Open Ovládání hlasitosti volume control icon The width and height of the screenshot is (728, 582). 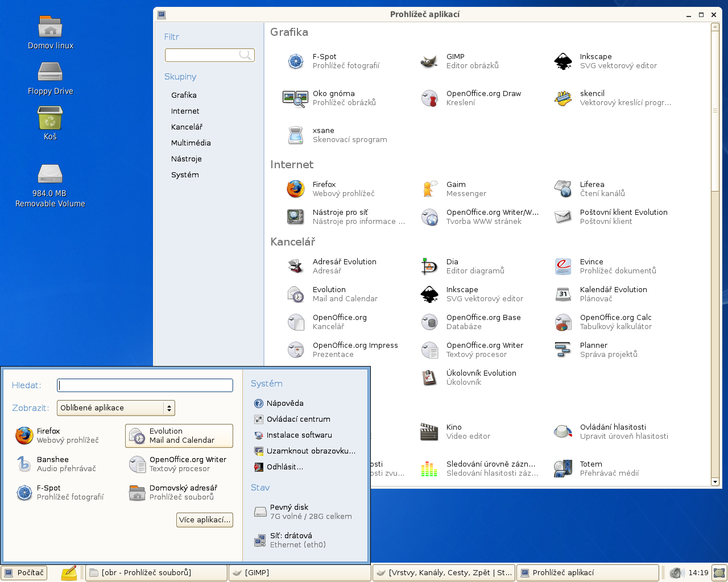563,431
